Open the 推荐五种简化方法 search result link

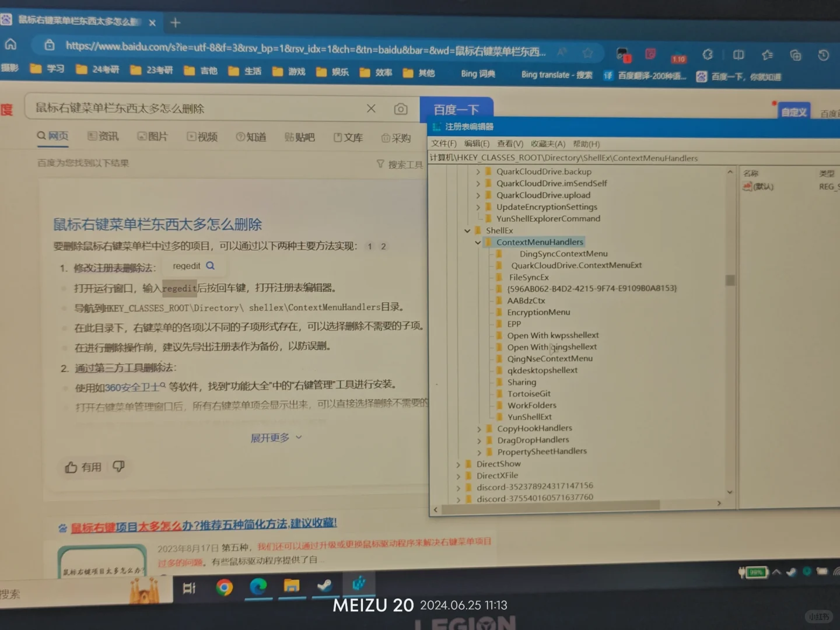[204, 525]
